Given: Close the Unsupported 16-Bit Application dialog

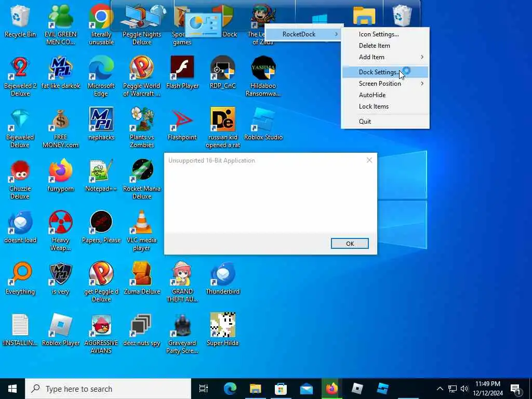Looking at the screenshot, I should (369, 160).
